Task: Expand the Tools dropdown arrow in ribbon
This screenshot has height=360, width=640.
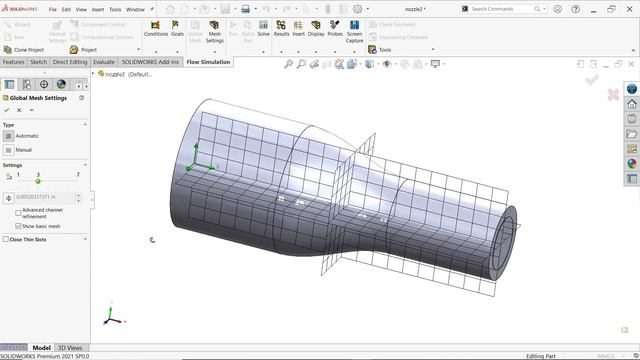Action: (433, 49)
